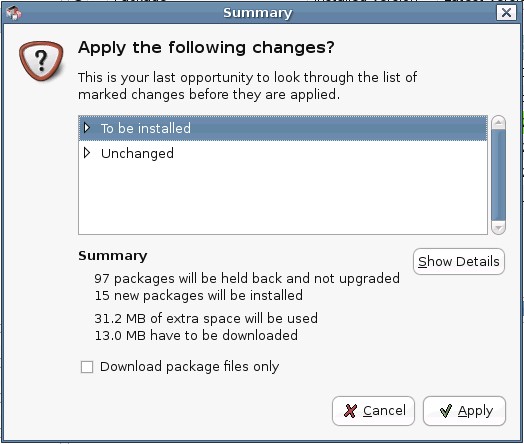524x444 pixels.
Task: Click the question mark dialog icon
Action: point(41,61)
